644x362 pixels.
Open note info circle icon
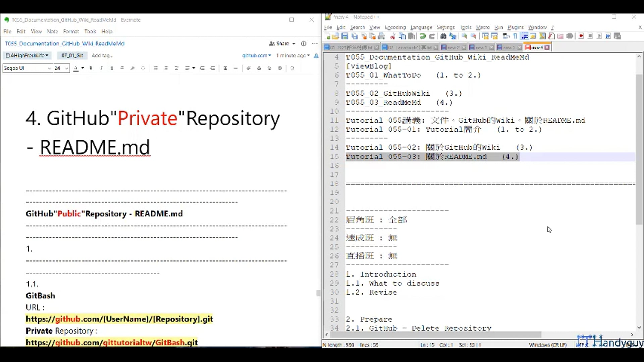tap(304, 43)
